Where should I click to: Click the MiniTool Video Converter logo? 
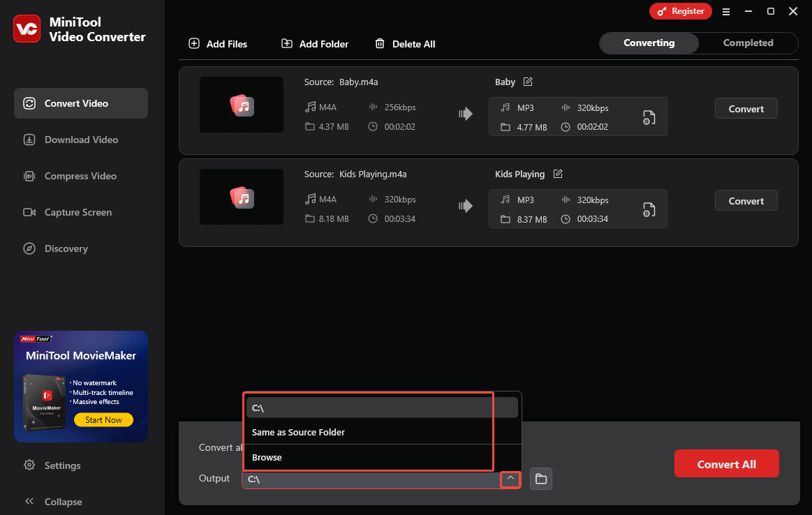click(27, 29)
